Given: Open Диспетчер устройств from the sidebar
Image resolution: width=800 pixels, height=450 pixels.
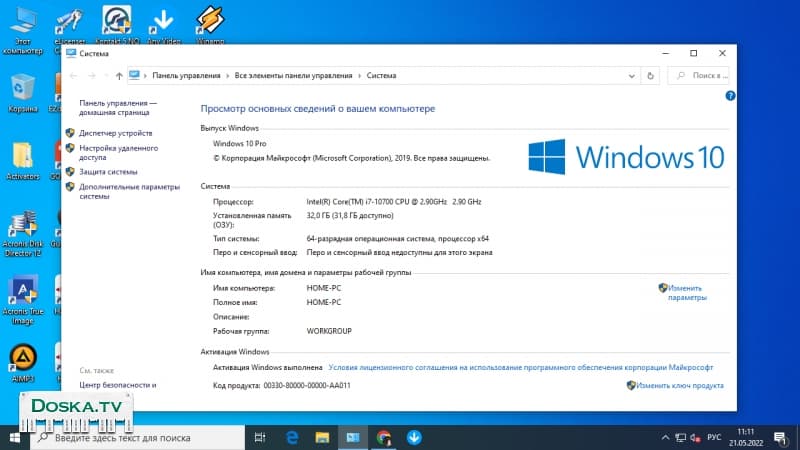Looking at the screenshot, I should pos(115,133).
